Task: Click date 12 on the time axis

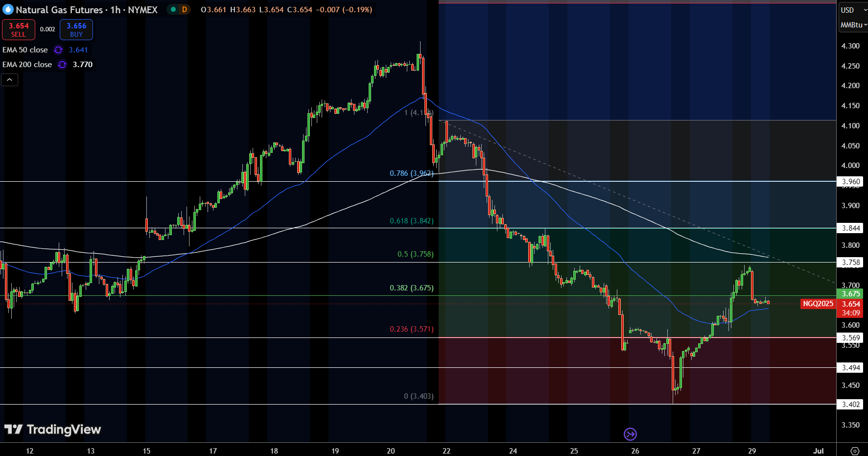Action: click(29, 451)
